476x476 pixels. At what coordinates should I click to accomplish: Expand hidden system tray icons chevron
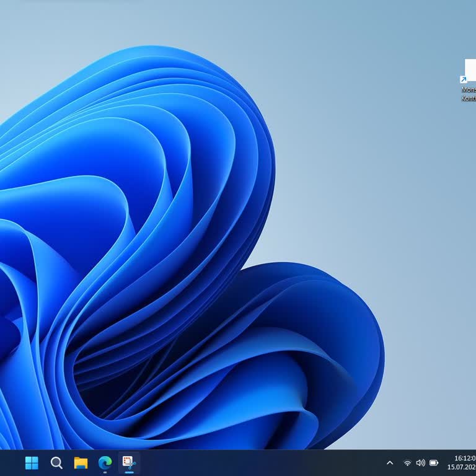click(x=390, y=463)
